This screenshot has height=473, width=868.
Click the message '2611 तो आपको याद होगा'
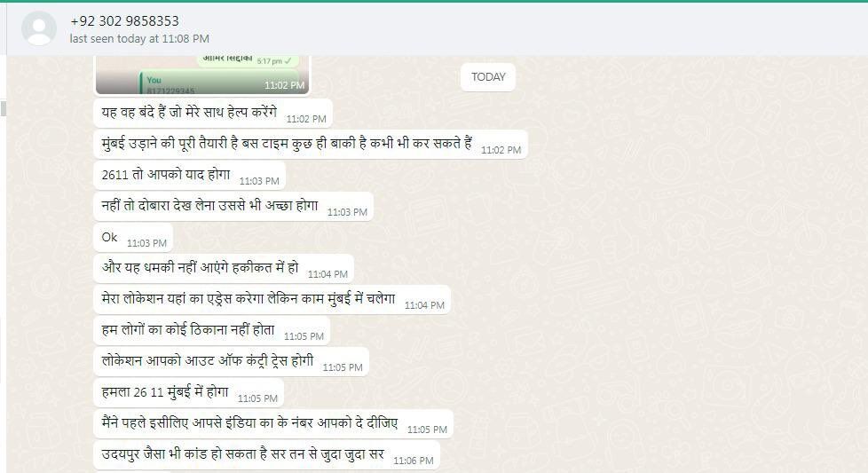click(189, 176)
